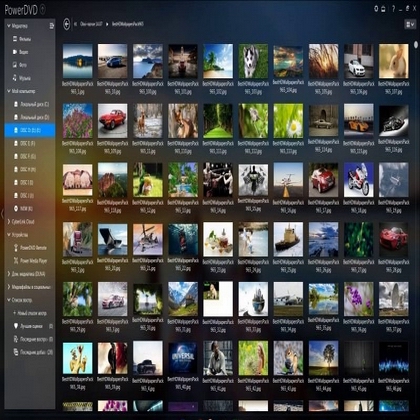The width and height of the screenshot is (420, 420).
Task: Select the lone tree at sunset thumbnail
Action: coord(323,358)
